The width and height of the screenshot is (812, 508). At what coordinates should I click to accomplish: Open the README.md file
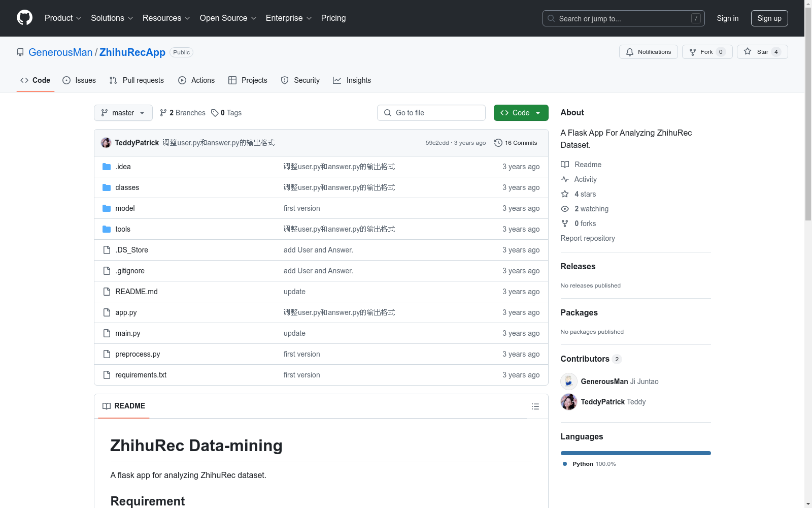(137, 292)
